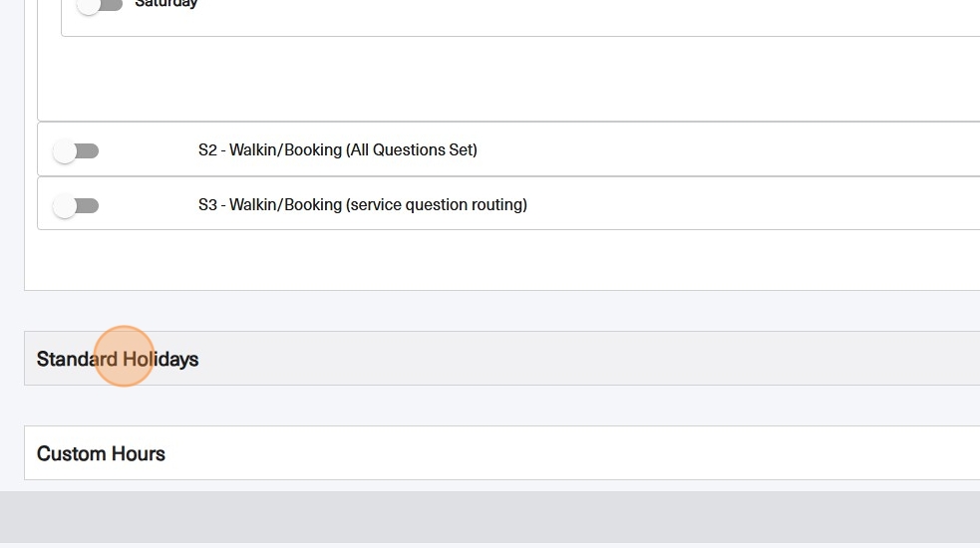
Task: Click the knob of the Saturday switch
Action: click(89, 5)
